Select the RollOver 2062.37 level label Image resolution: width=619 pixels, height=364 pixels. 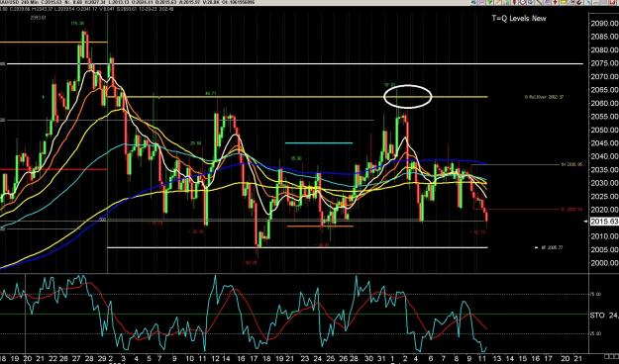coord(544,97)
